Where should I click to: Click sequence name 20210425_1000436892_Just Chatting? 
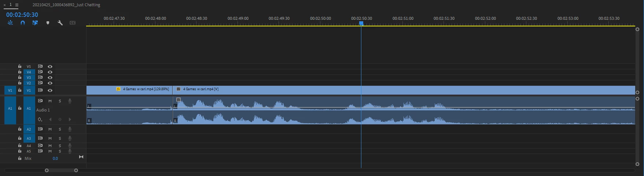click(66, 5)
